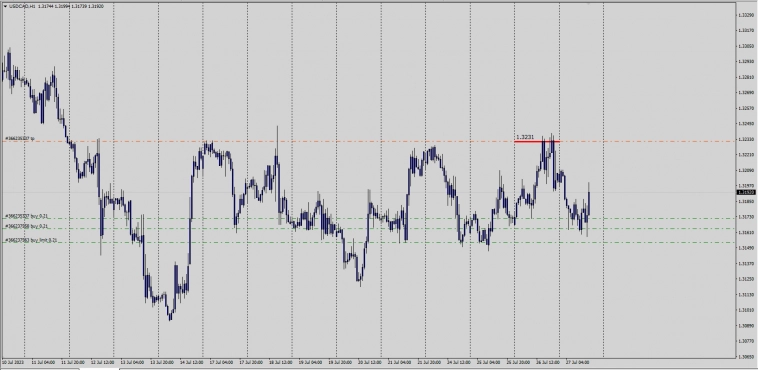Click price scale value 1.31250

click(x=746, y=279)
